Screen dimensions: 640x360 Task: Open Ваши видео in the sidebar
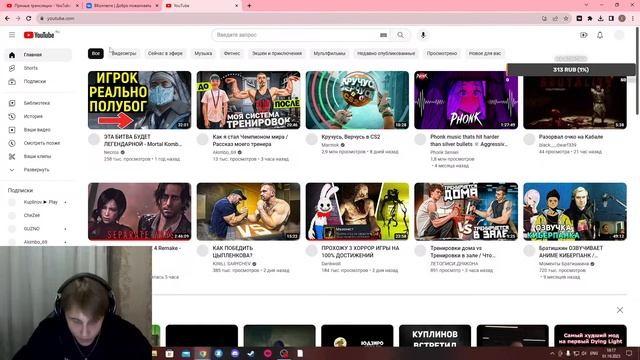[38, 130]
